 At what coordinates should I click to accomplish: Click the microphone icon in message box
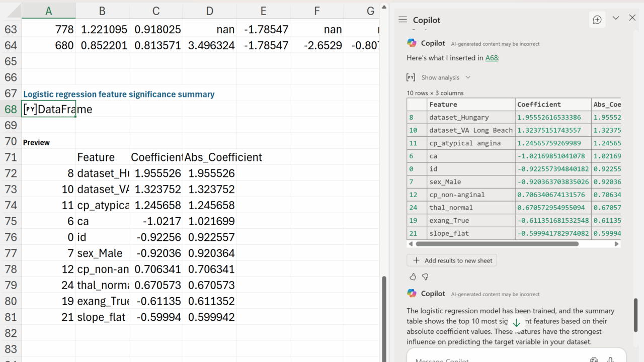pos(610,359)
